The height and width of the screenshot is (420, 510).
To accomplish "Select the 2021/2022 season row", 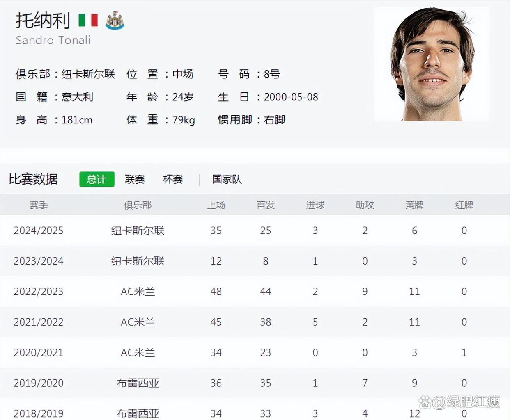I will (x=255, y=322).
